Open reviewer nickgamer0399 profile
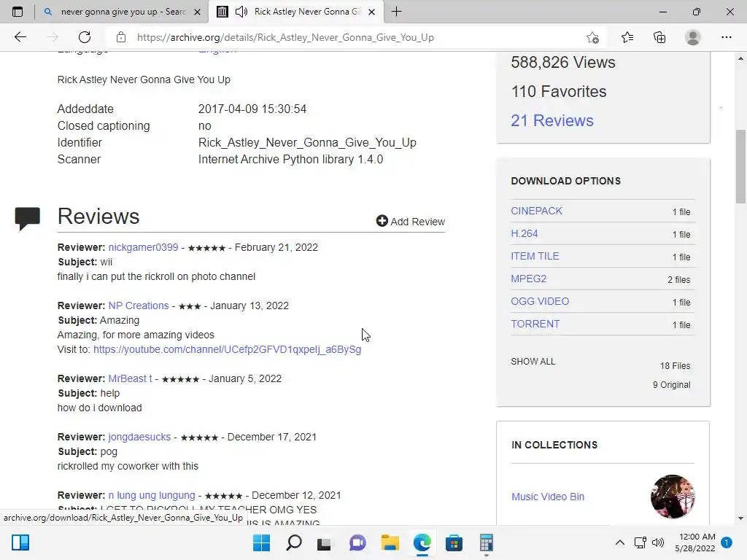Screen dimensions: 747x560 [x=144, y=248]
